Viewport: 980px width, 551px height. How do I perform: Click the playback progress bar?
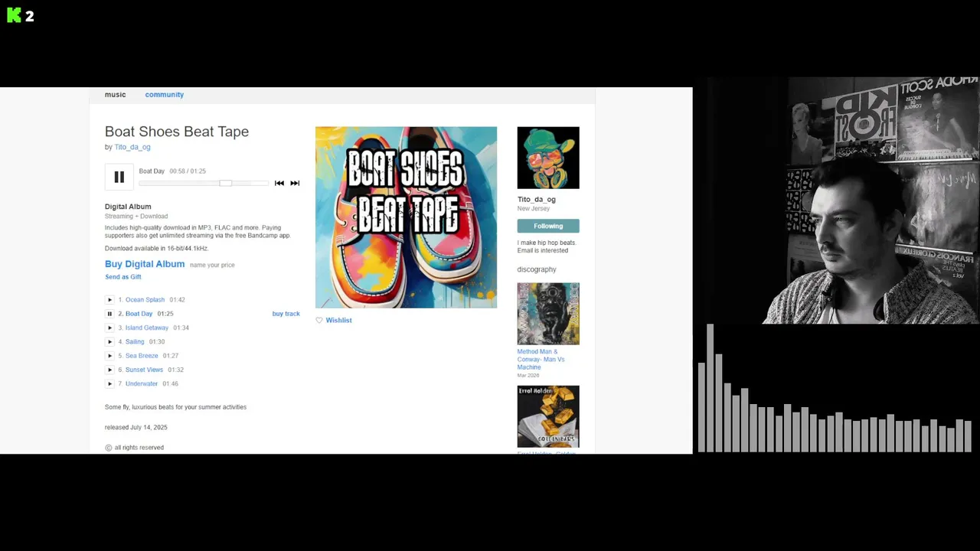pos(204,184)
